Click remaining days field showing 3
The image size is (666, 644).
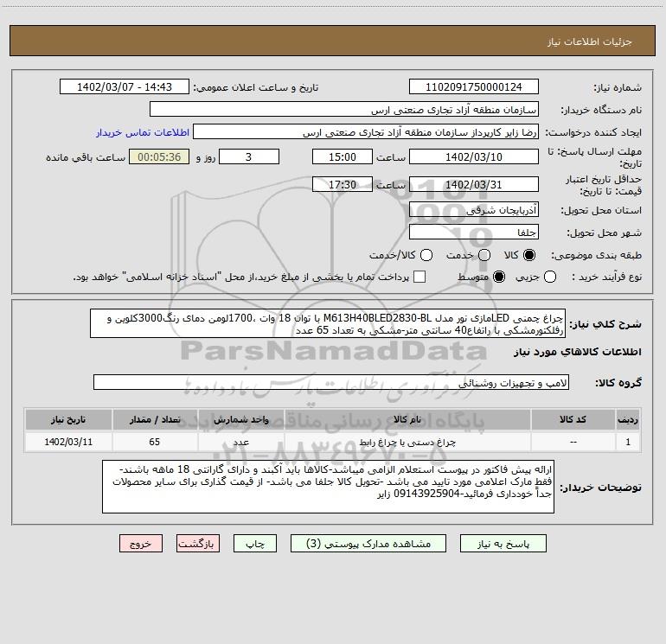(x=249, y=157)
